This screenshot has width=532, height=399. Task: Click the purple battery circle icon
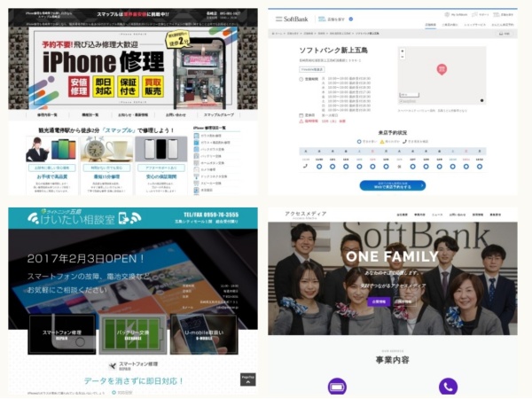(x=337, y=387)
